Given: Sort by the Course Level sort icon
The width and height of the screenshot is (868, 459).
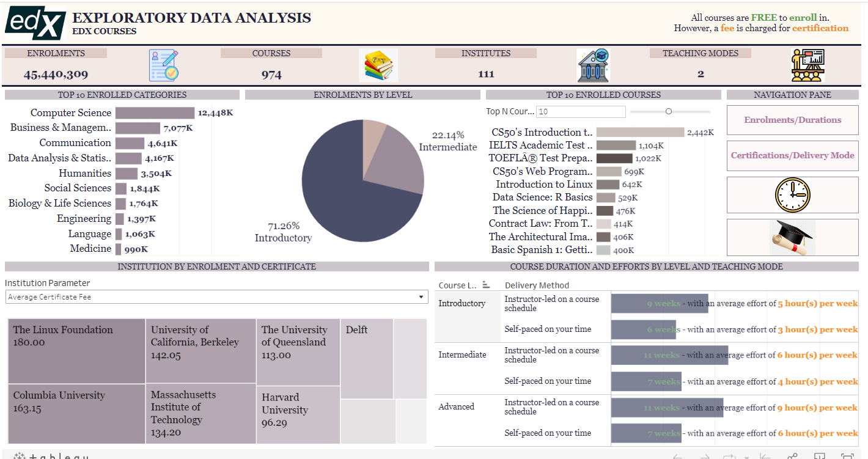Looking at the screenshot, I should (x=486, y=285).
